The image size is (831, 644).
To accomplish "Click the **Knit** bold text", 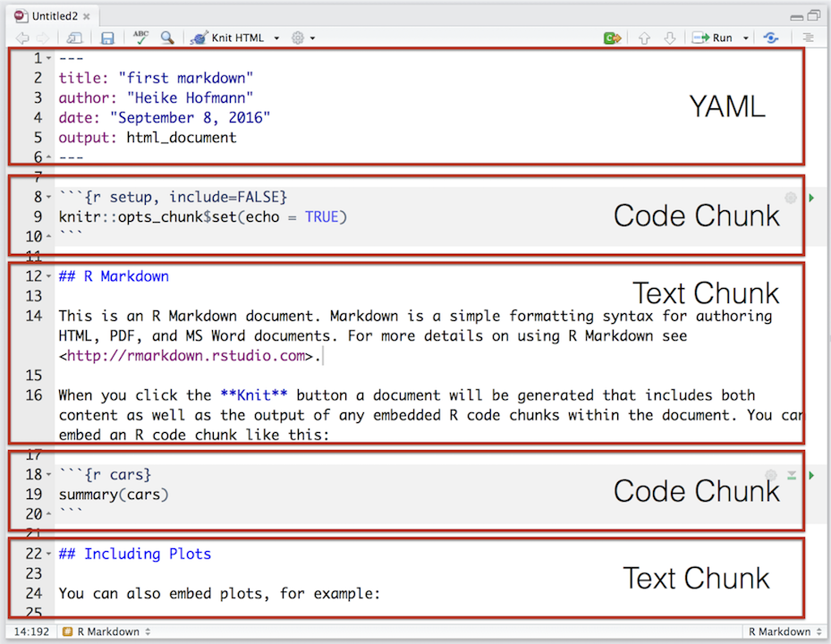I will [254, 394].
